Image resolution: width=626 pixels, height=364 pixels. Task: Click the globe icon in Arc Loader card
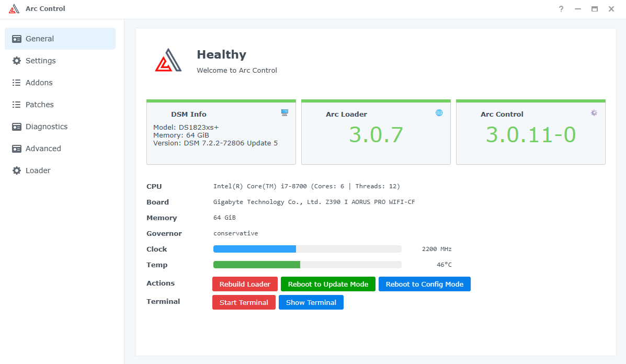pyautogui.click(x=439, y=112)
